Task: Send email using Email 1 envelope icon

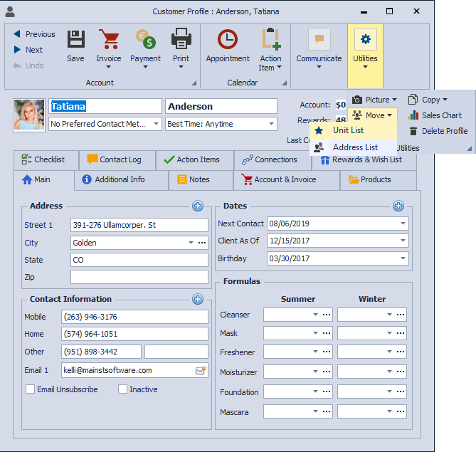Action: click(x=201, y=370)
